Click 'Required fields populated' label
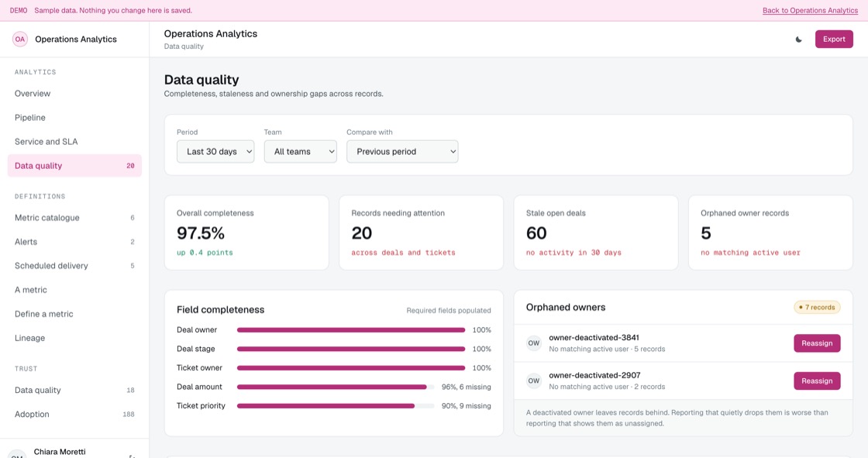Viewport: 868px width, 458px height. (x=449, y=311)
